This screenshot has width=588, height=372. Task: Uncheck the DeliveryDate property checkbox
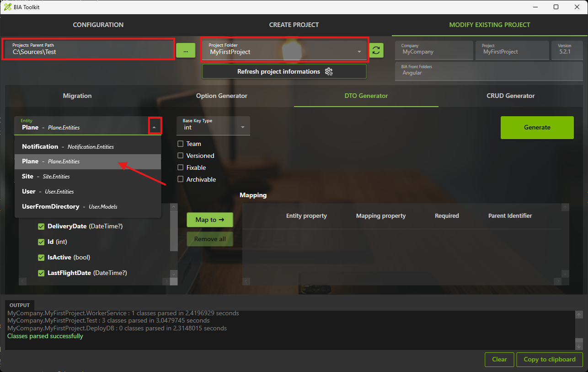tap(41, 226)
